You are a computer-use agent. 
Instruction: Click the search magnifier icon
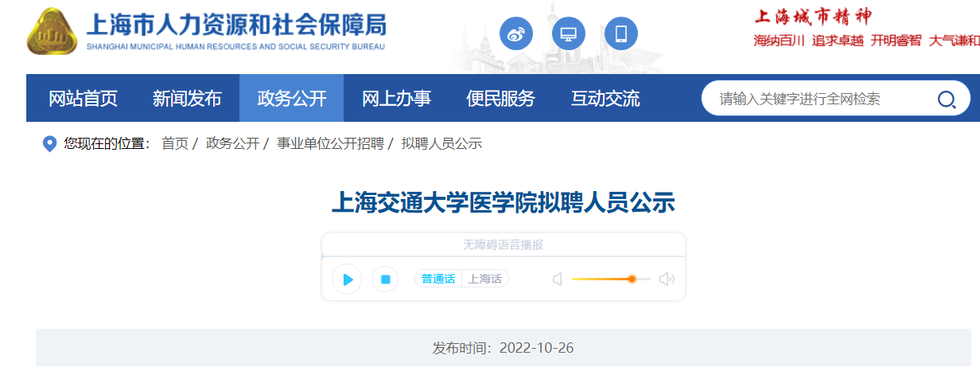[947, 100]
